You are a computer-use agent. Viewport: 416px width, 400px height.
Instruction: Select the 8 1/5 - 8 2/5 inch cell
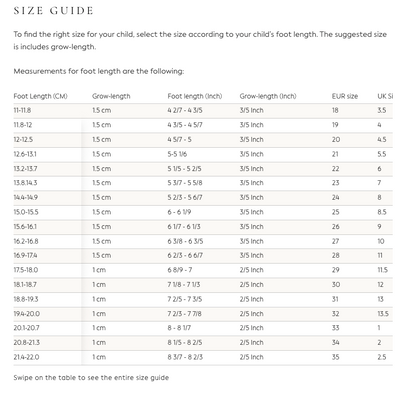click(185, 343)
